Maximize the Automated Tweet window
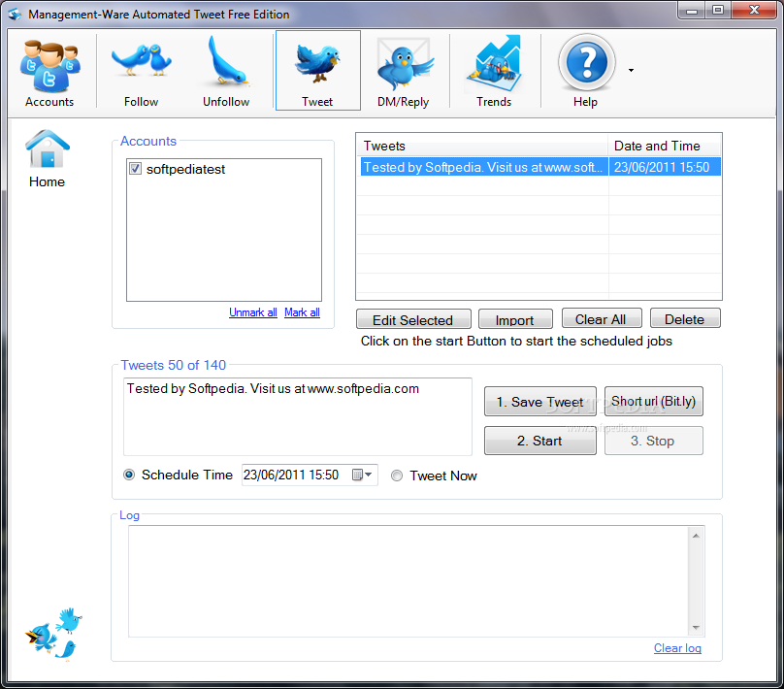The width and height of the screenshot is (784, 689). point(718,10)
